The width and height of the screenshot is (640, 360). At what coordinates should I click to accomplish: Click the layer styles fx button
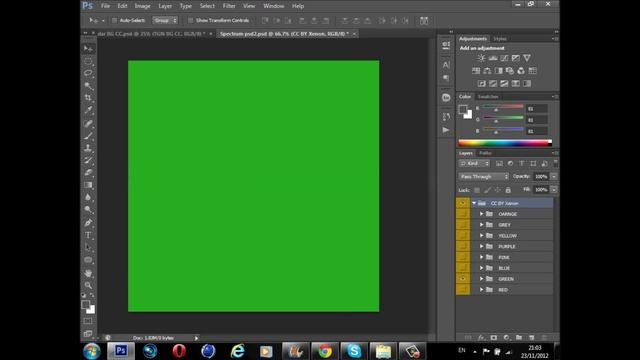pyautogui.click(x=481, y=338)
